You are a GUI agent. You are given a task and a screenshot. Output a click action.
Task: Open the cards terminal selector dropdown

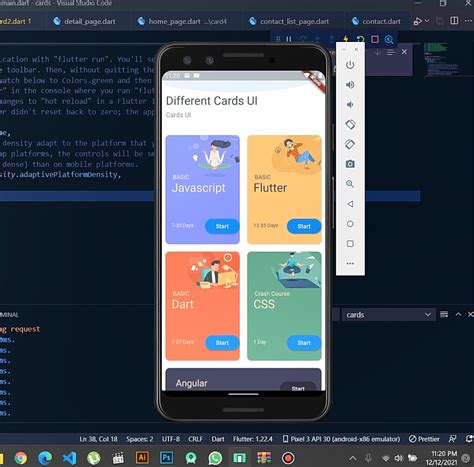[x=388, y=315]
